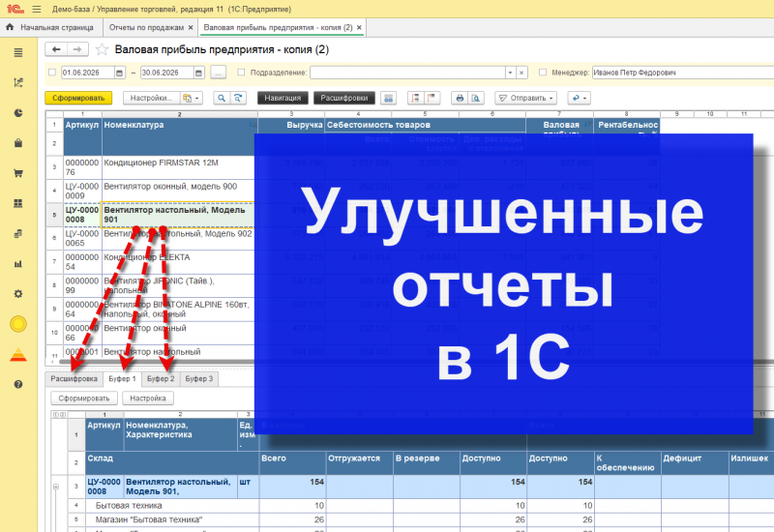Click the grid layout icon after Расшифровки
This screenshot has height=532, width=774.
(389, 98)
